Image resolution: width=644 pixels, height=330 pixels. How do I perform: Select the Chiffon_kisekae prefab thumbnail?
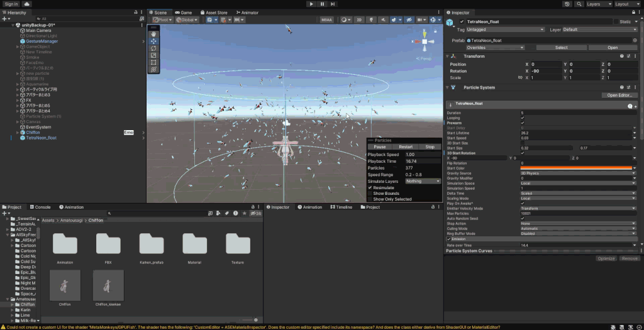click(x=108, y=286)
